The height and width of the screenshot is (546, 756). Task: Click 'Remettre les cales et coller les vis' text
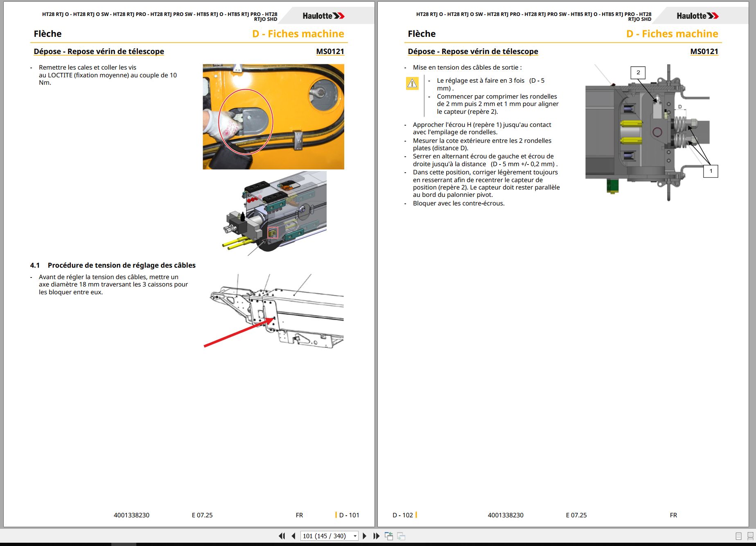[x=88, y=67]
